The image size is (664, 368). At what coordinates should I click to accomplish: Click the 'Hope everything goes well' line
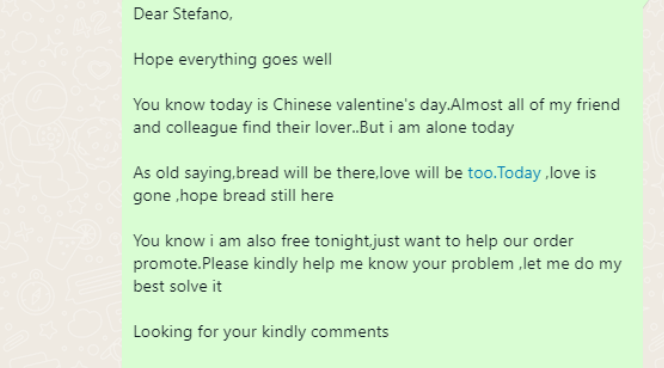point(232,60)
